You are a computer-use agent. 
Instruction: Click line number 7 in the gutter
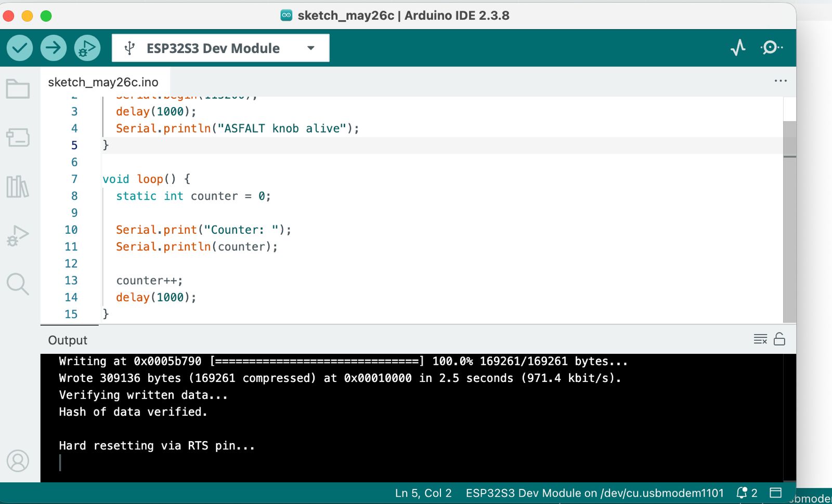[x=74, y=179]
